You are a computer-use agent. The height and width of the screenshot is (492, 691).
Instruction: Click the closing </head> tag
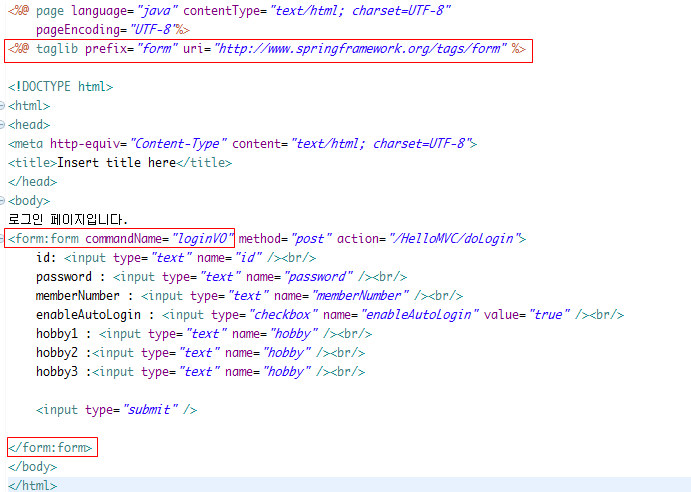[x=33, y=182]
